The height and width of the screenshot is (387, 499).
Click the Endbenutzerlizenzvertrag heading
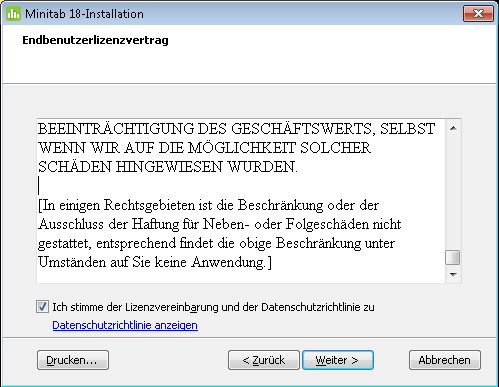[95, 40]
